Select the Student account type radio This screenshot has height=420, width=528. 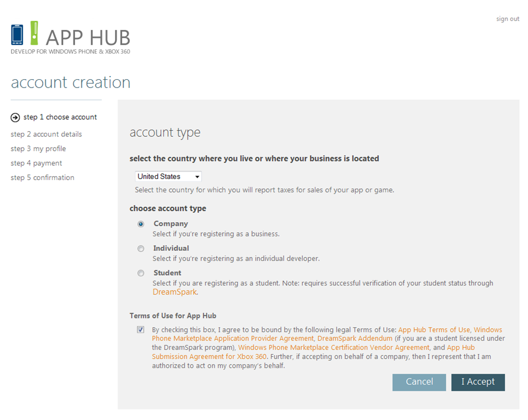(141, 273)
